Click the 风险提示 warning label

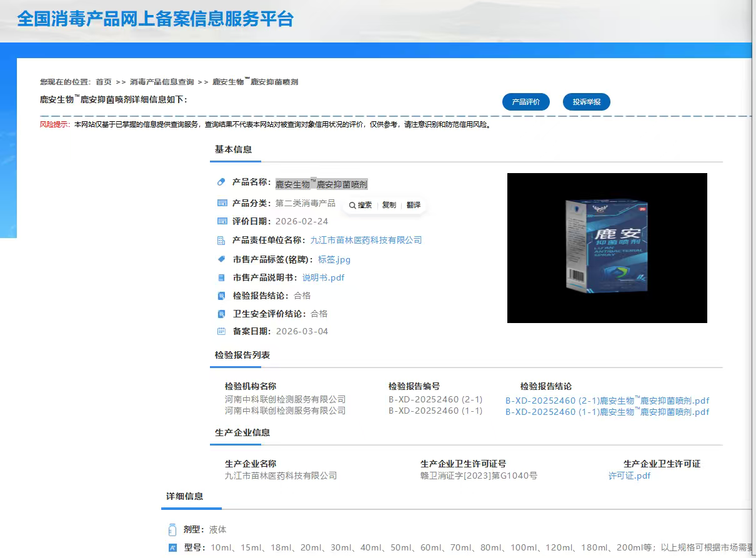coord(55,124)
